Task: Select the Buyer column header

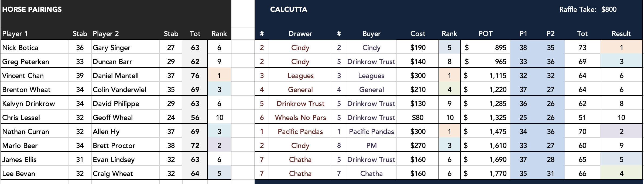Action: pos(371,34)
